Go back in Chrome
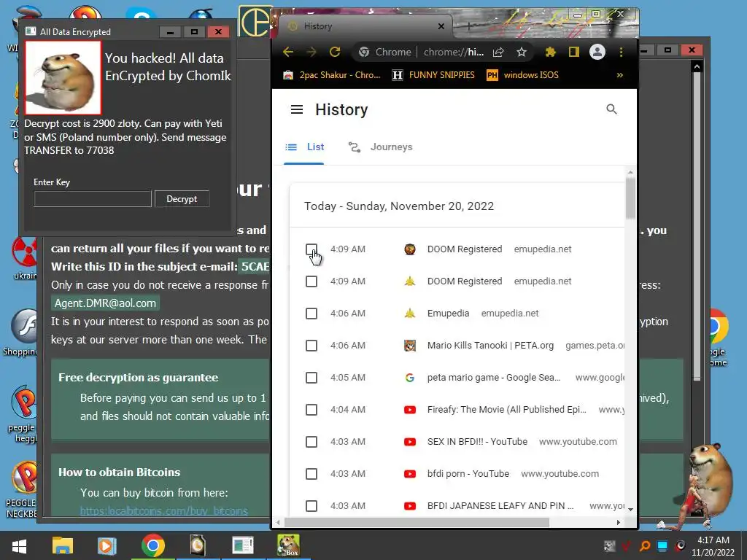 [287, 52]
